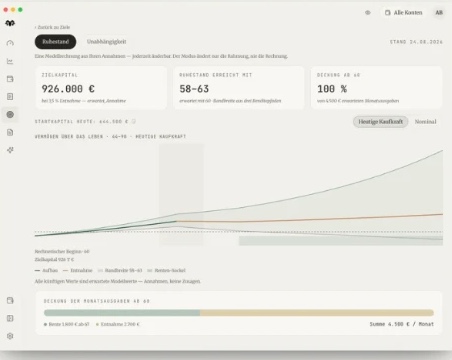This screenshot has width=452, height=360.
Task: Go back via Zurück zu Ziele link
Action: tap(52, 27)
